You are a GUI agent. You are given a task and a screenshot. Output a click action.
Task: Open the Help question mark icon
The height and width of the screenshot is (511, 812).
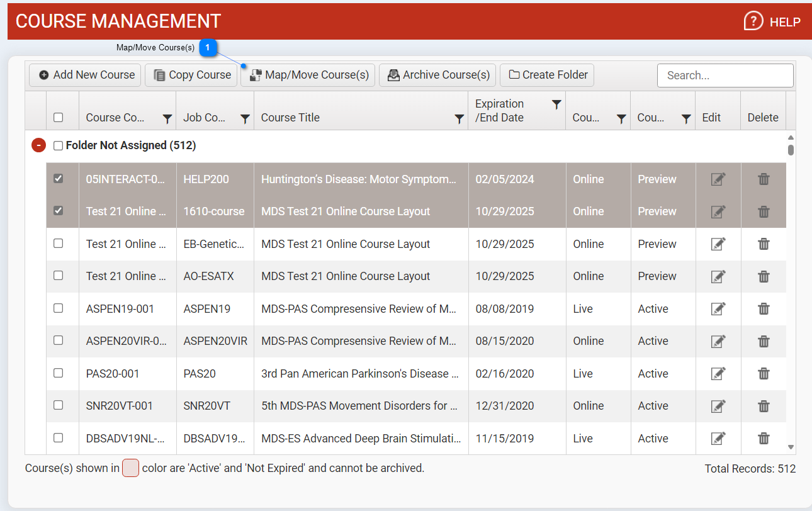[x=753, y=21]
